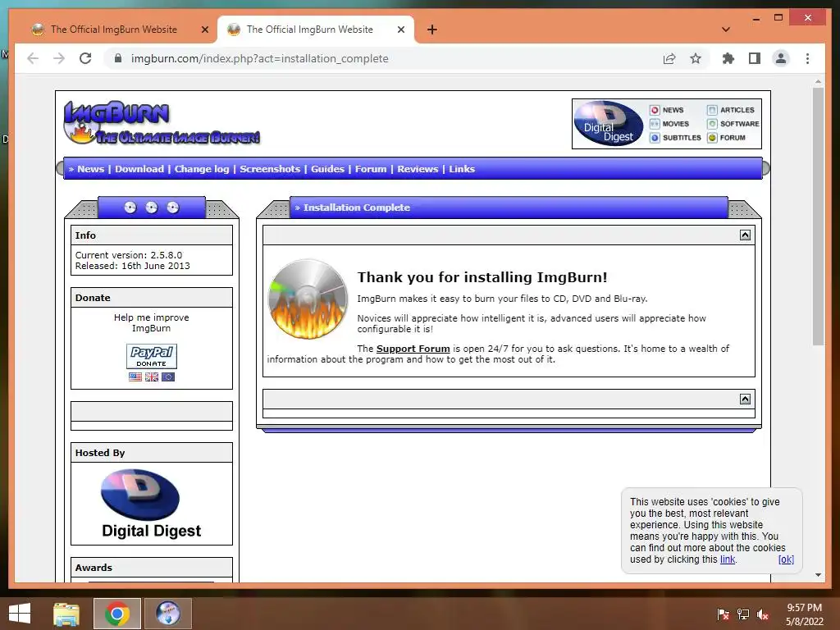Click the Chrome taskbar icon
The height and width of the screenshot is (630, 840).
[x=117, y=614]
